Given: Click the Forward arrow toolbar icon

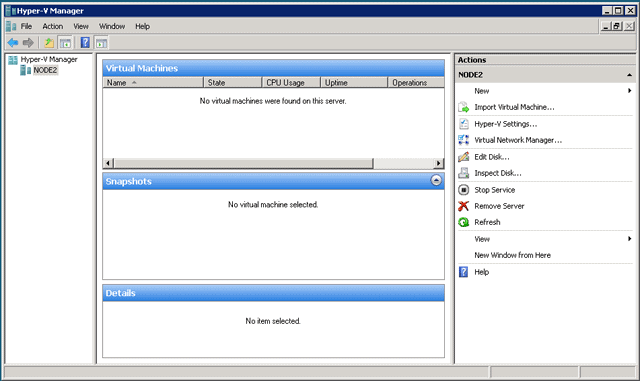Looking at the screenshot, I should [28, 42].
